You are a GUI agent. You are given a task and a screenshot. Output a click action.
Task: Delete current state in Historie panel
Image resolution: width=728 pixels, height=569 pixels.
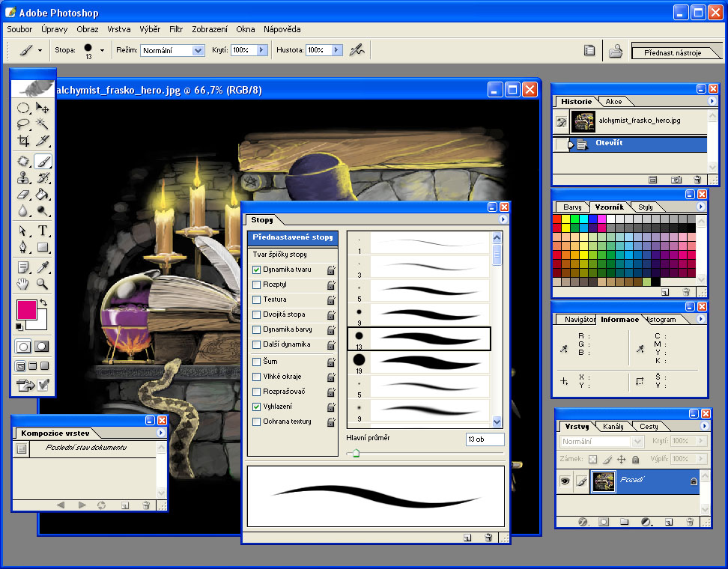pyautogui.click(x=697, y=180)
